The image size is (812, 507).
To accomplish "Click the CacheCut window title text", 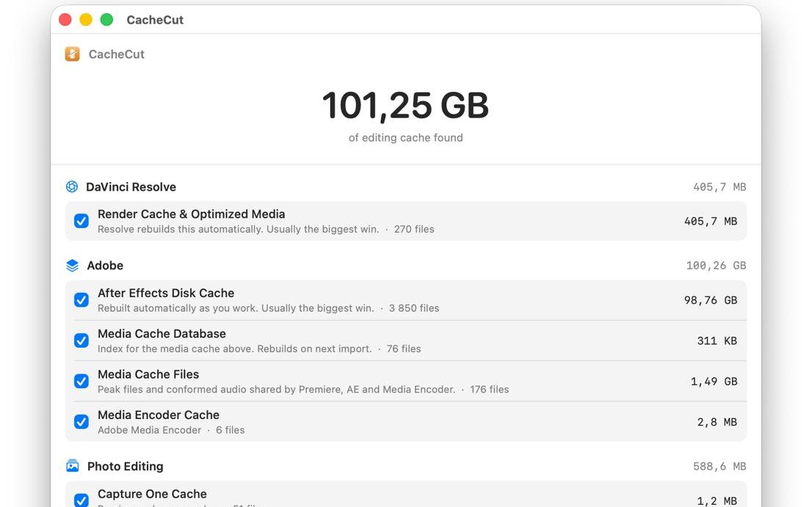I will pyautogui.click(x=155, y=20).
